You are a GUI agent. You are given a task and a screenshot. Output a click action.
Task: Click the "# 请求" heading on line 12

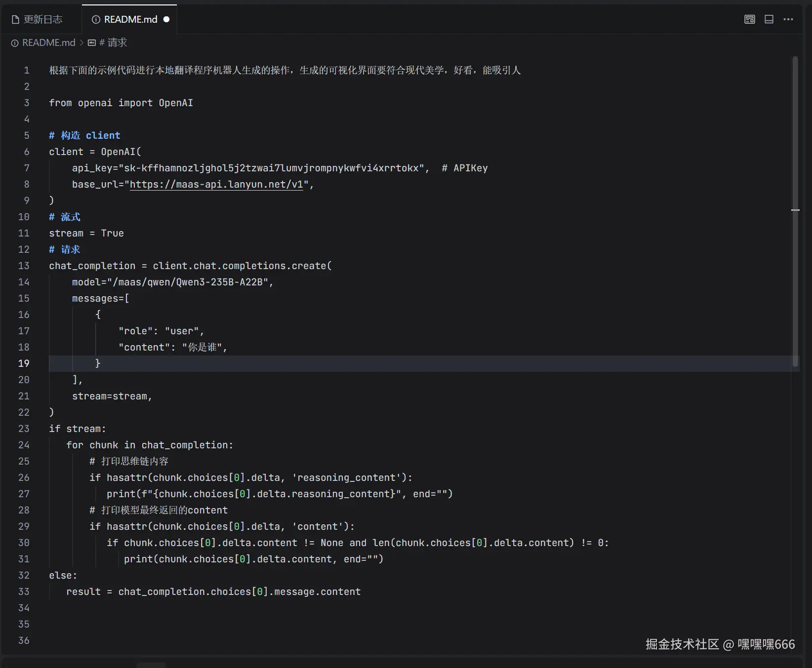pyautogui.click(x=65, y=249)
